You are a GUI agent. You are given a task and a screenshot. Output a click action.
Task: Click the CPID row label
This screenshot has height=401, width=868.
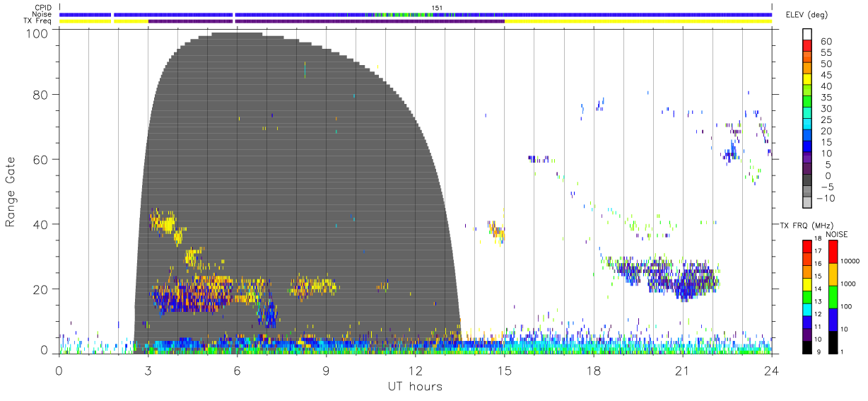[43, 8]
